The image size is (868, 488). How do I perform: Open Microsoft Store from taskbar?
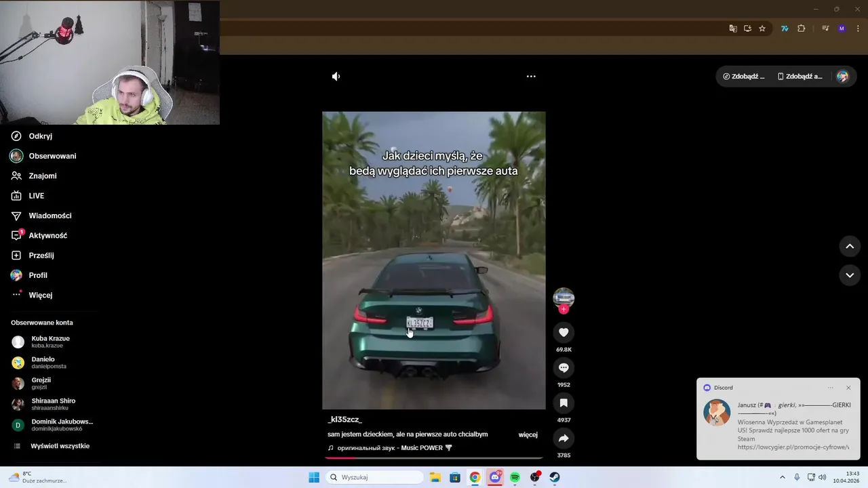[455, 477]
